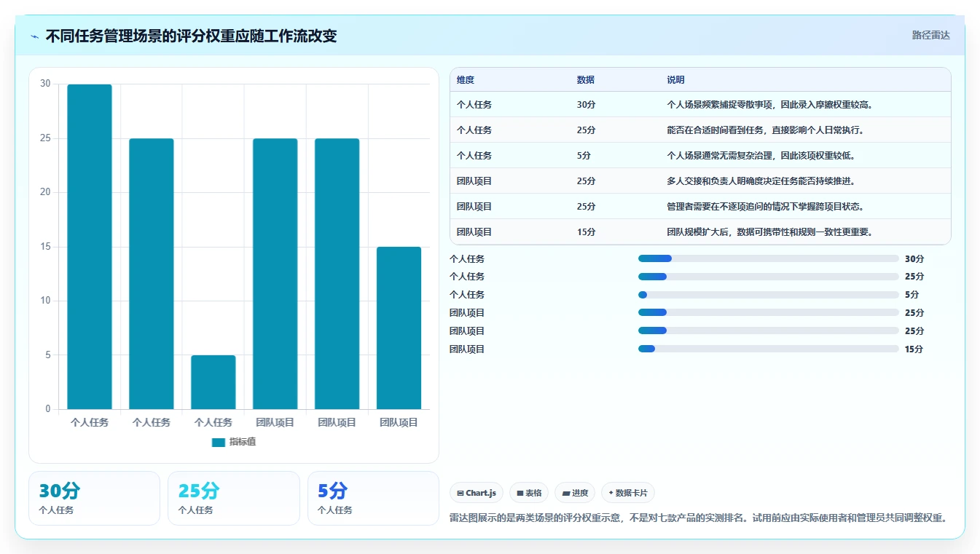
Task: Click the page title 不同任务管理场景的评分权重应随工作流改变
Action: click(191, 36)
